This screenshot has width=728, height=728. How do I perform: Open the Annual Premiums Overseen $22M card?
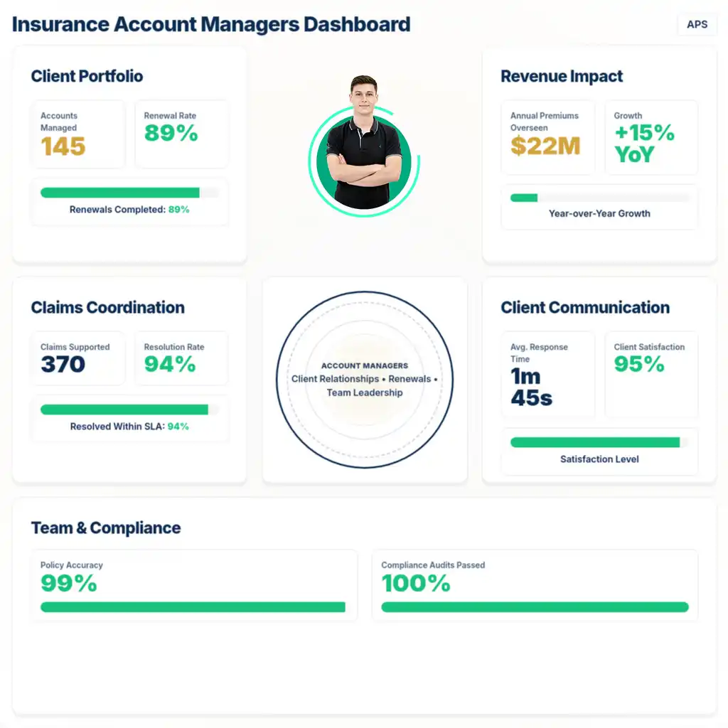coord(547,137)
